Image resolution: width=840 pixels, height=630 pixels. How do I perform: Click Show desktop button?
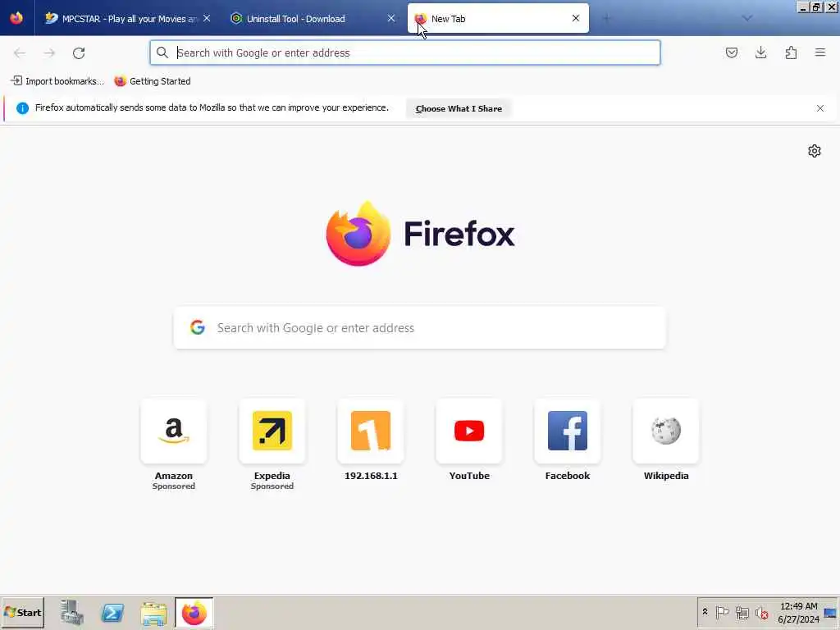831,612
